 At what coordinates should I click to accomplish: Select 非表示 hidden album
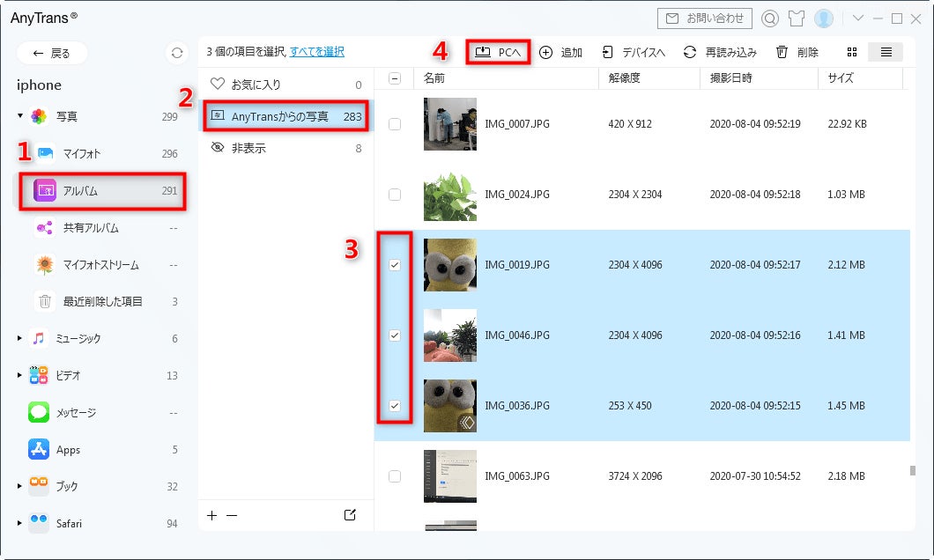(x=285, y=148)
